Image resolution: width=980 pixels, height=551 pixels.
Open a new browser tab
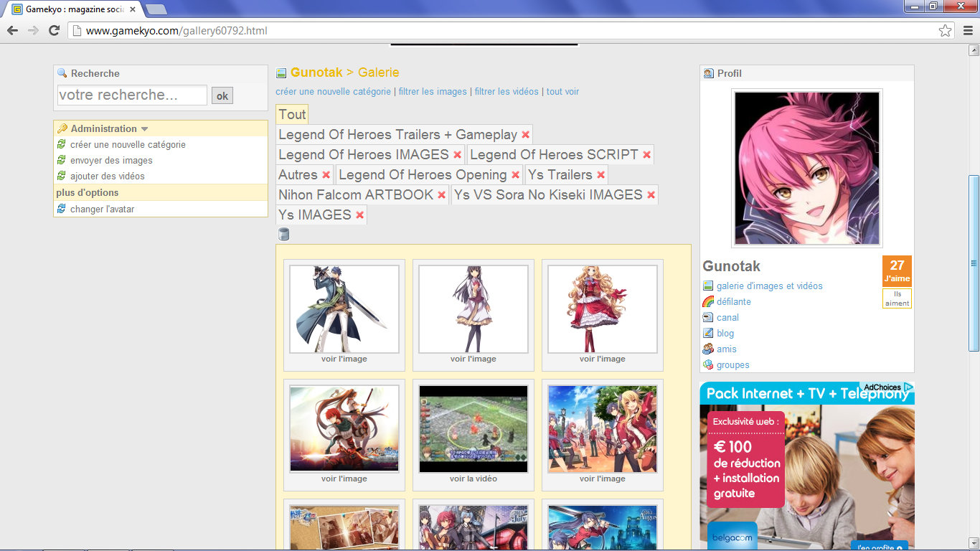pyautogui.click(x=156, y=9)
